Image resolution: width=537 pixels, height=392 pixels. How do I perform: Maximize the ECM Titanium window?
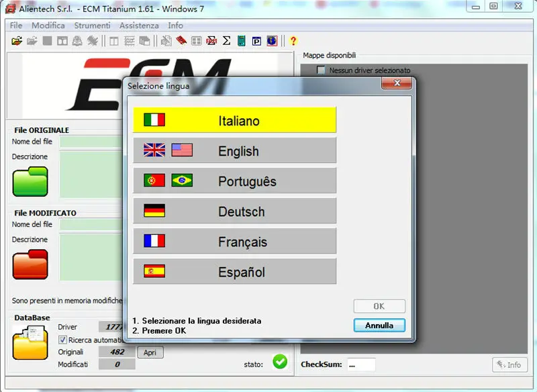493,6
